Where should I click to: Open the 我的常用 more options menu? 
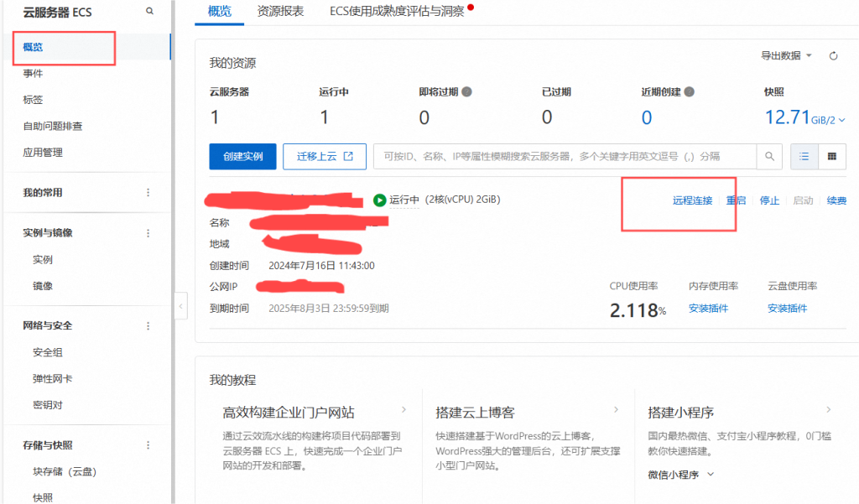(x=148, y=193)
